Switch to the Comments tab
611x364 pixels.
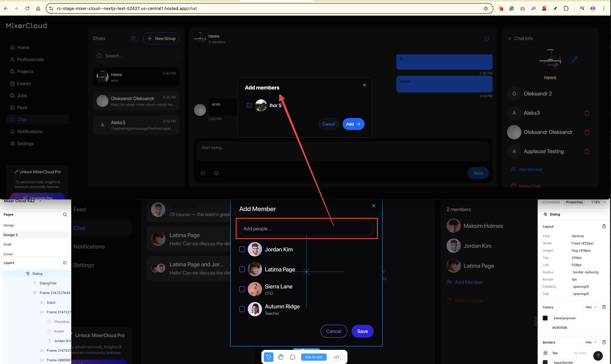[x=551, y=202]
